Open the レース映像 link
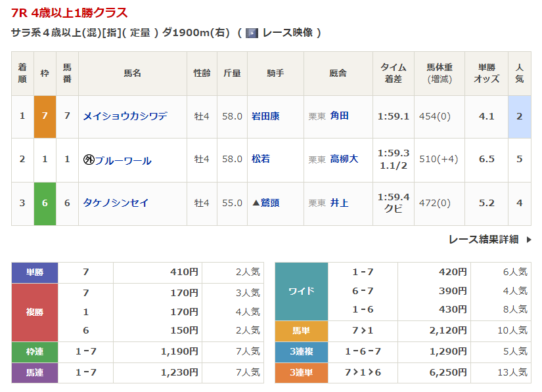This screenshot has height=392, width=542. click(288, 33)
